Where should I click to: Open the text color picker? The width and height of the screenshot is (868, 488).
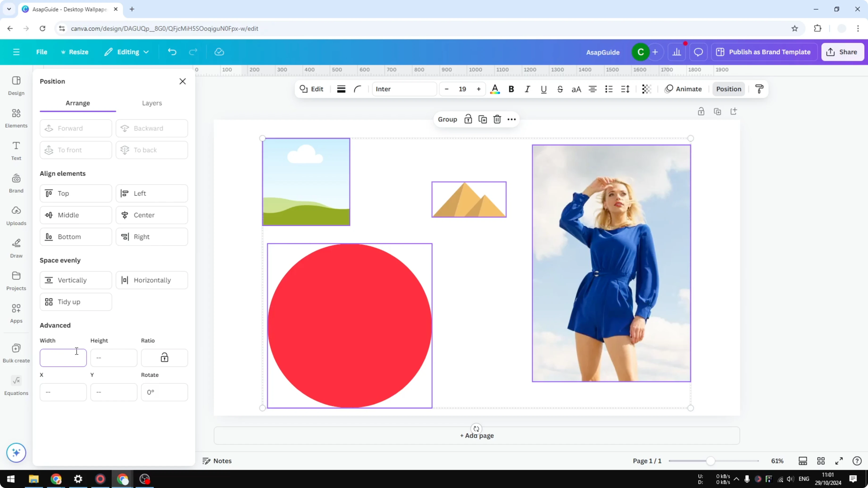click(495, 89)
